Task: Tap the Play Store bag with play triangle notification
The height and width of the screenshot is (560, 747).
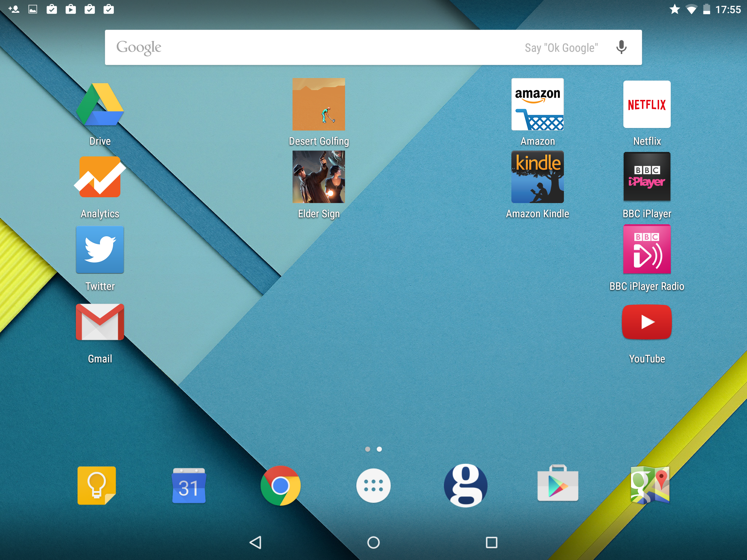Action: click(x=71, y=9)
